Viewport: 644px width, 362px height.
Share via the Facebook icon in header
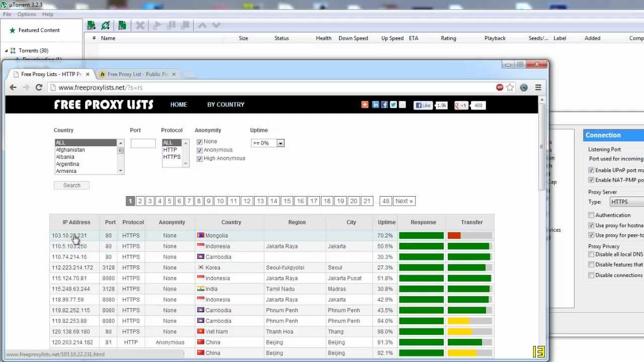tap(384, 105)
